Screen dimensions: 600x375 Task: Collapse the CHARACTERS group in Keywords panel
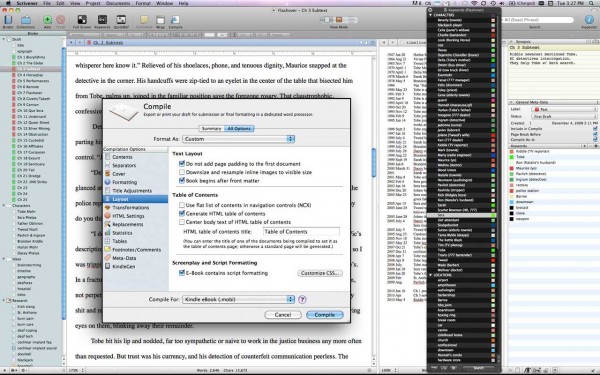pyautogui.click(x=430, y=15)
